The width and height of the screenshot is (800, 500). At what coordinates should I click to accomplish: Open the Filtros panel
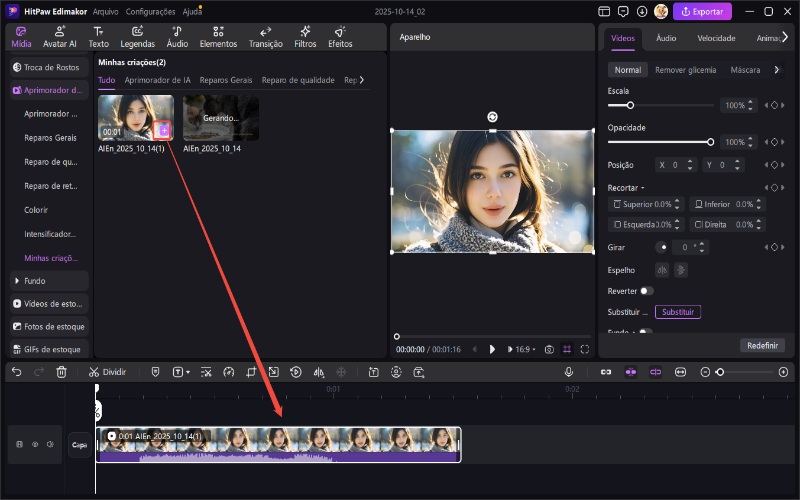(x=305, y=37)
